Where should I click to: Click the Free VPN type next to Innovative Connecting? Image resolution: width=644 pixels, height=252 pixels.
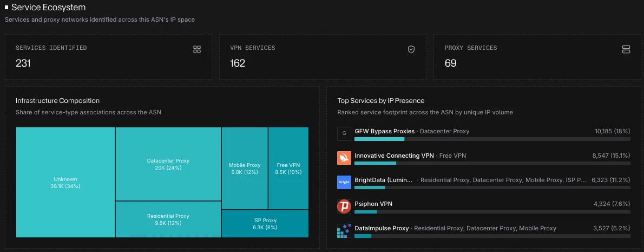click(x=452, y=156)
